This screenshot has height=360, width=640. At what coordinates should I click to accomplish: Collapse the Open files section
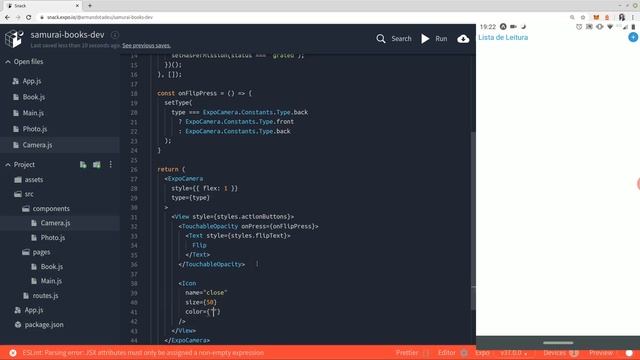(x=8, y=62)
